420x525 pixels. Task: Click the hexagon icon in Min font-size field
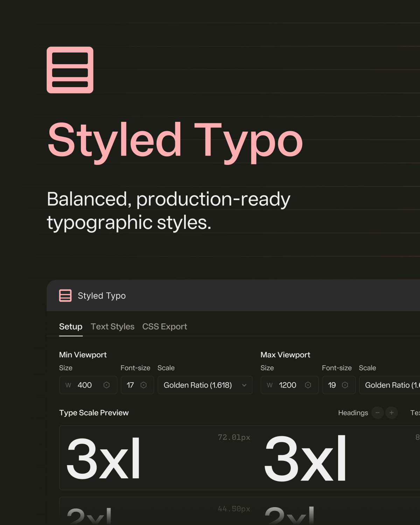click(143, 385)
